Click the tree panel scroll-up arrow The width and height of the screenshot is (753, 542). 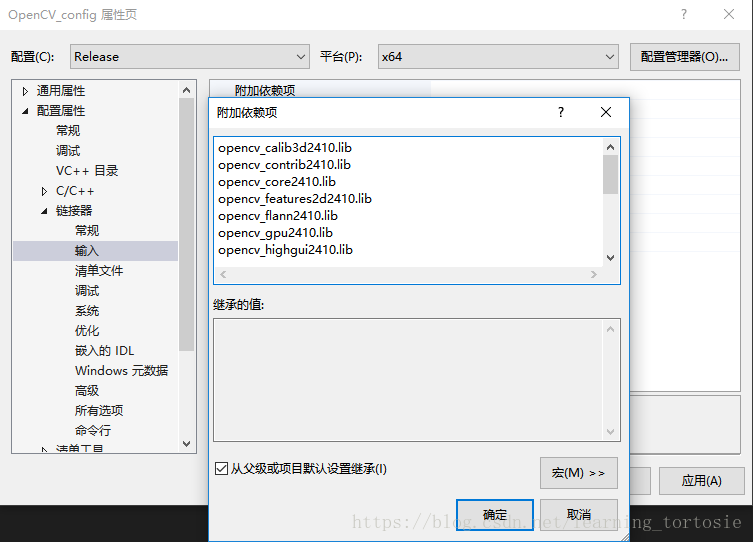(187, 90)
